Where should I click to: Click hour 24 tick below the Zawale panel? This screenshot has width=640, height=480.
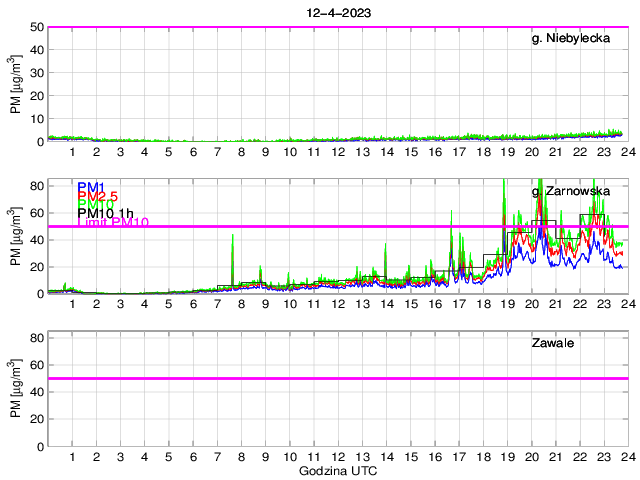coord(627,456)
